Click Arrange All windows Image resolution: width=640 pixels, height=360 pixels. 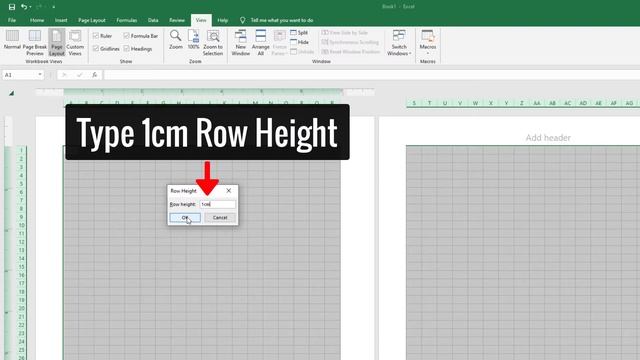coord(260,42)
